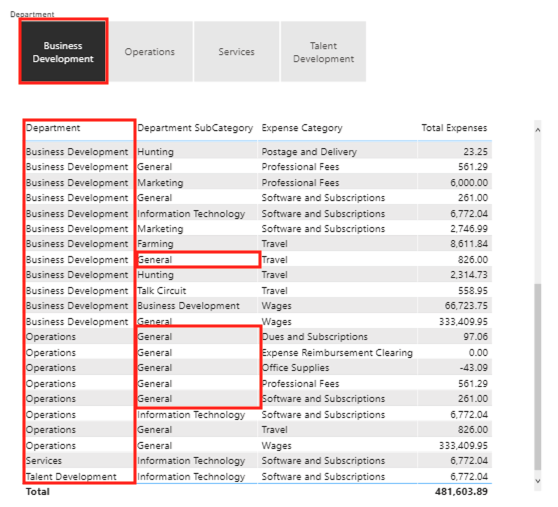Click Travel in the Farming row
558x507 pixels.
[274, 244]
